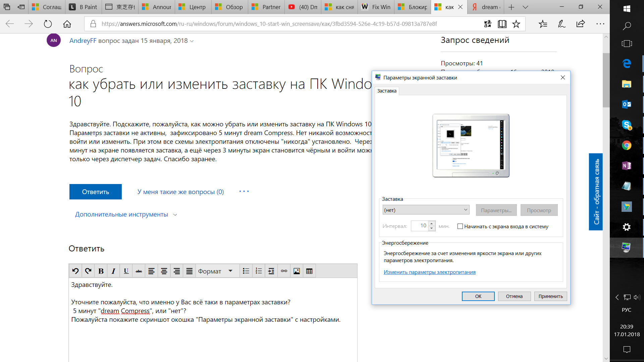Open OneNote from taskbar
Image resolution: width=644 pixels, height=362 pixels.
pos(627,166)
